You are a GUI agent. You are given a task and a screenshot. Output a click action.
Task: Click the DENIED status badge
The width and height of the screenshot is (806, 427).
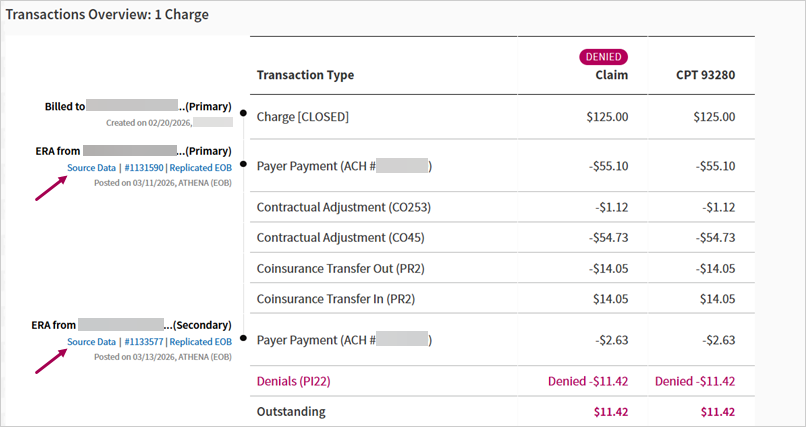tap(603, 57)
